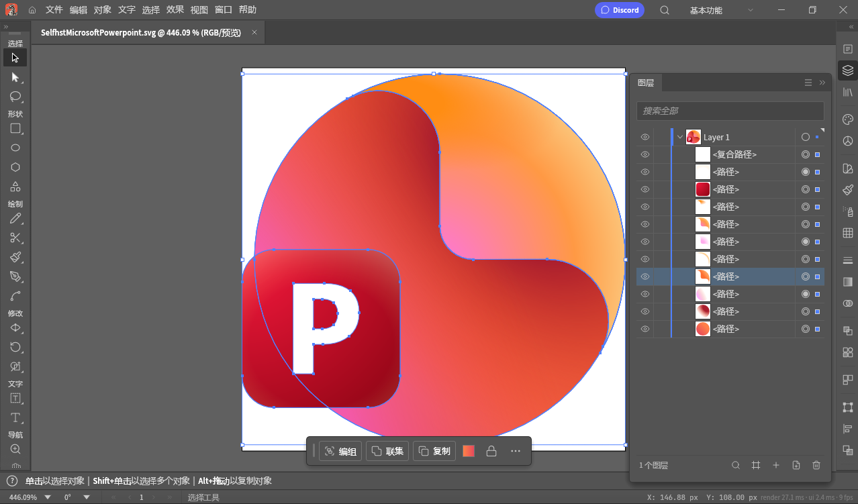The image size is (858, 504).
Task: Hide the highlighted selected path row
Action: [645, 276]
